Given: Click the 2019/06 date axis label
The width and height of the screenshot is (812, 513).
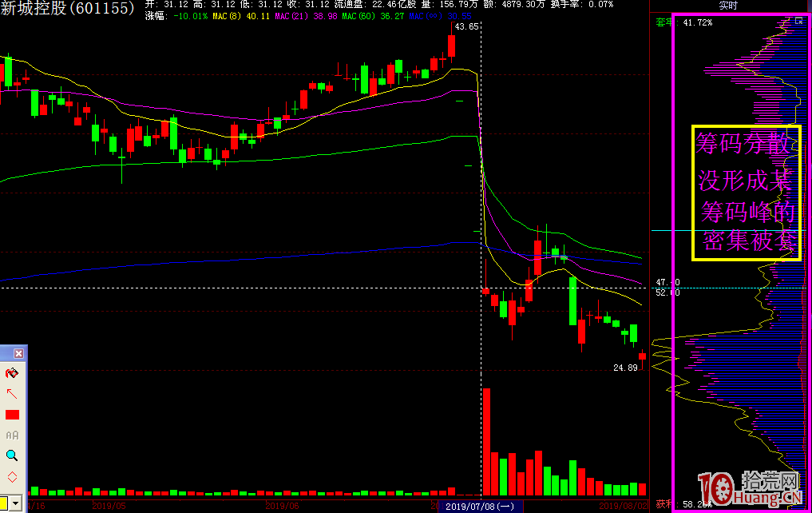Looking at the screenshot, I should tap(282, 506).
